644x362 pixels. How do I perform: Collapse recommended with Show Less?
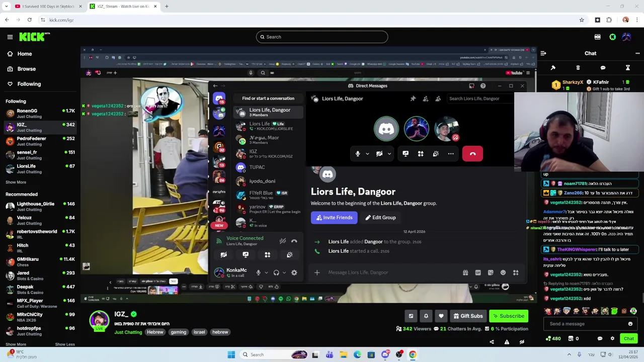point(65,344)
